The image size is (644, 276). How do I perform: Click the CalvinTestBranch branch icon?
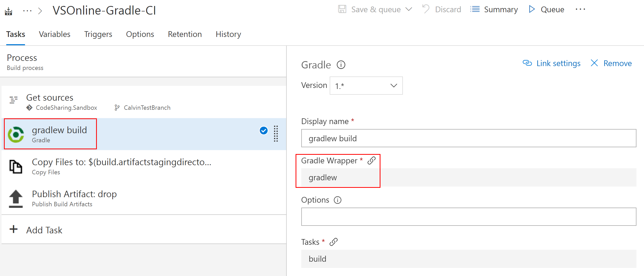117,107
